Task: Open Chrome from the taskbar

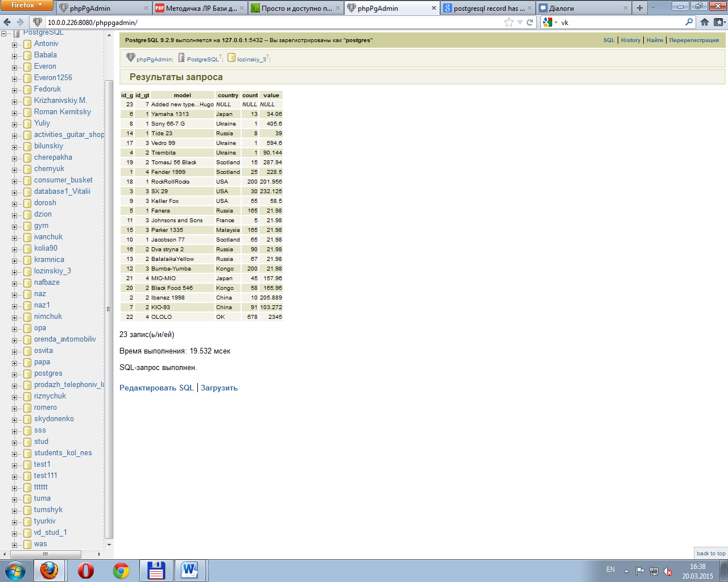Action: [x=121, y=571]
